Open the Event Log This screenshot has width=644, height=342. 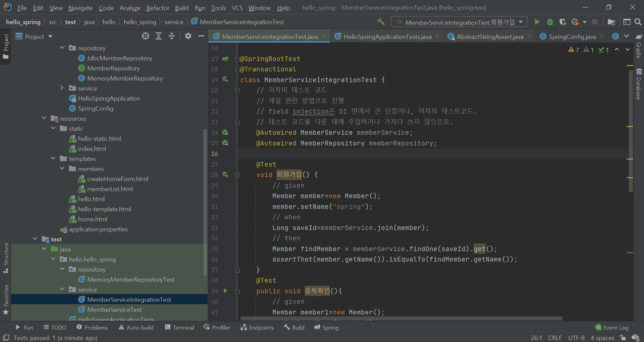(x=612, y=328)
